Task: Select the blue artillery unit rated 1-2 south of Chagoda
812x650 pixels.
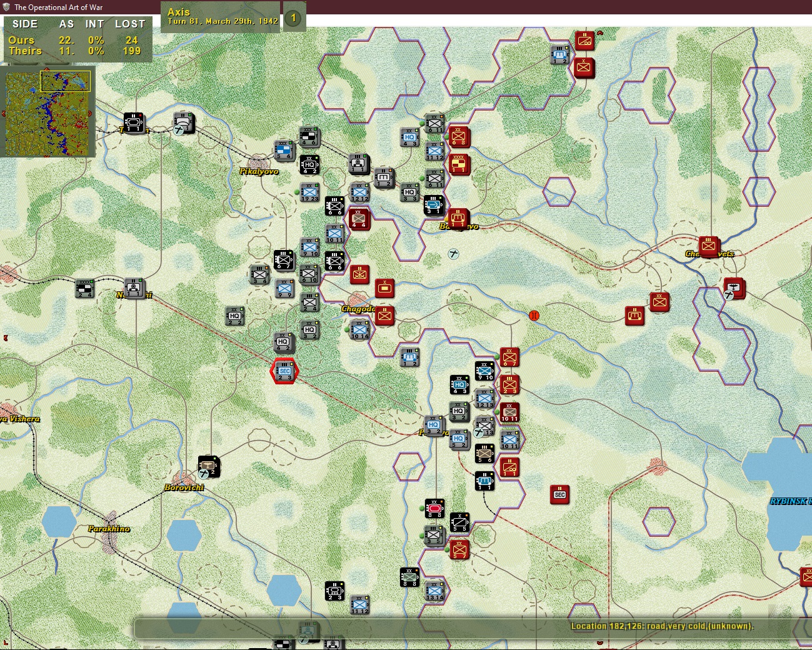Action: pyautogui.click(x=409, y=357)
